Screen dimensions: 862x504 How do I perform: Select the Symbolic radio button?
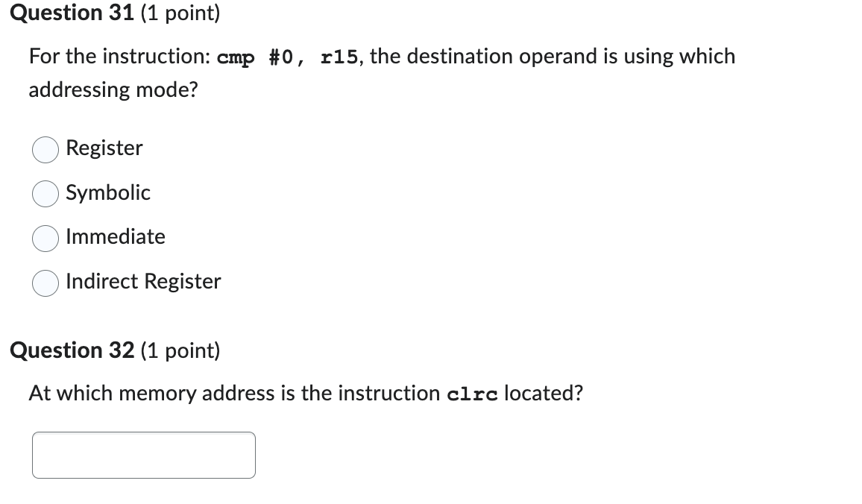45,194
